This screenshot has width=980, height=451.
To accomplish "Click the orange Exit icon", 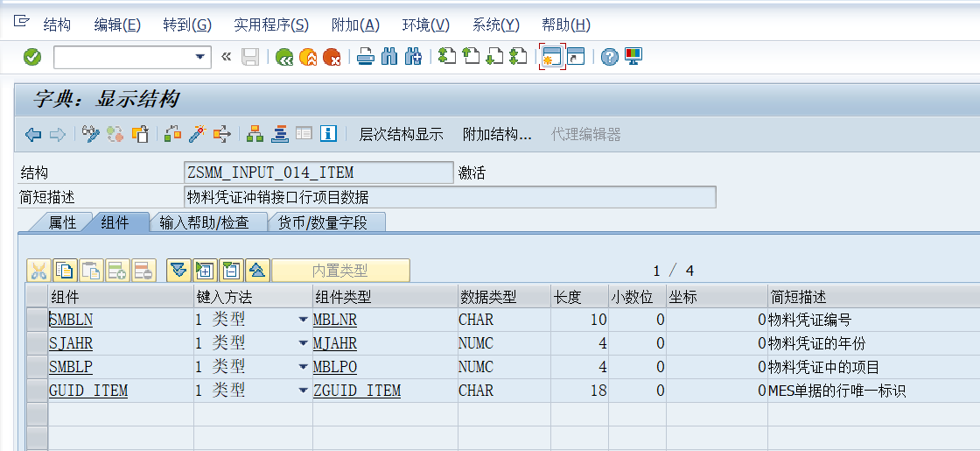I will tap(308, 57).
